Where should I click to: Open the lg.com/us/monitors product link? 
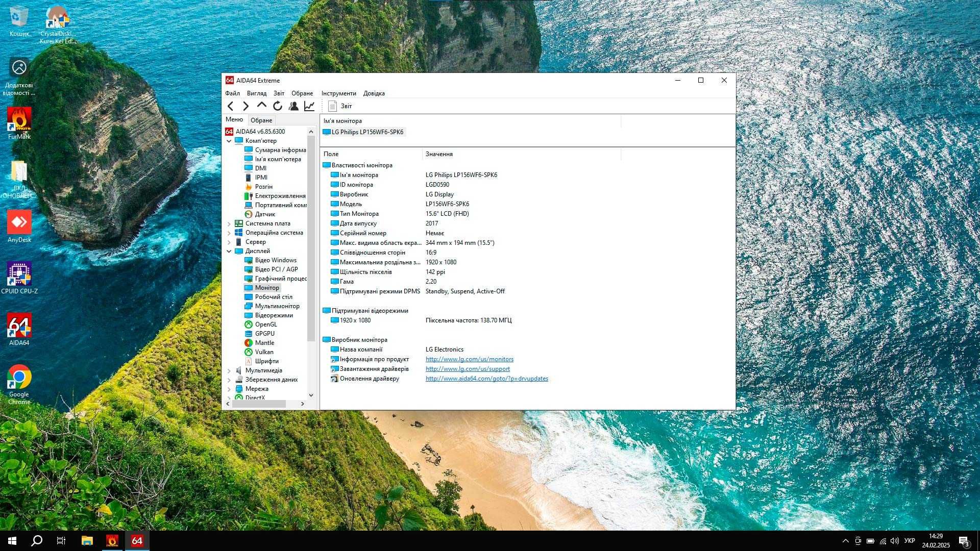click(x=470, y=359)
